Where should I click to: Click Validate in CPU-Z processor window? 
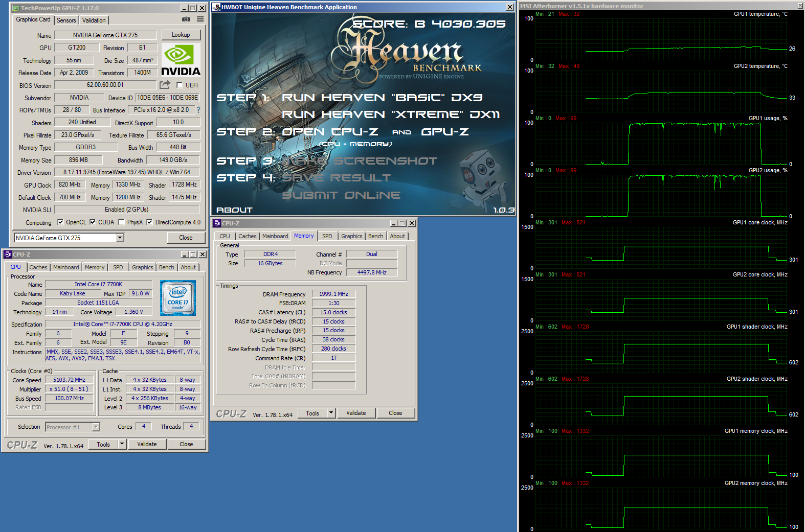pos(147,444)
